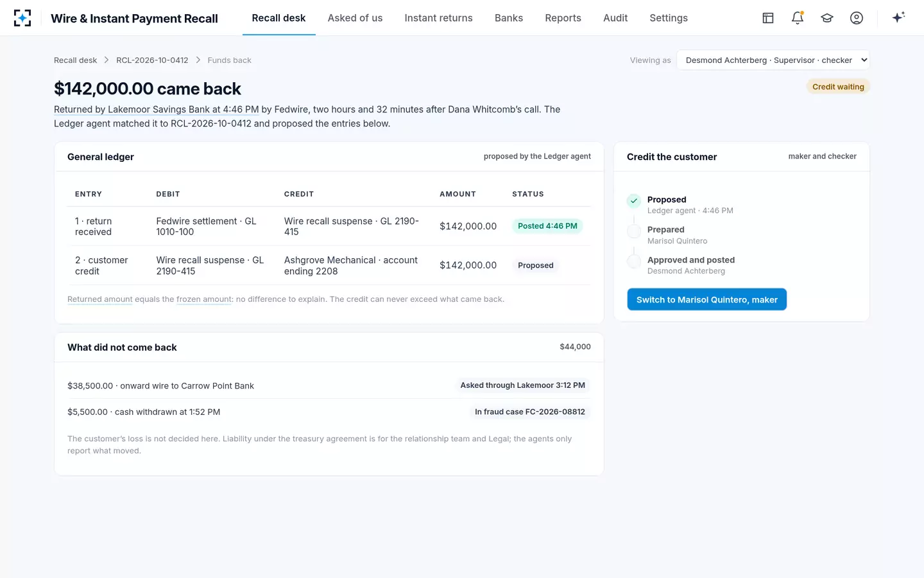Click the AMOUNT column header

coord(458,194)
